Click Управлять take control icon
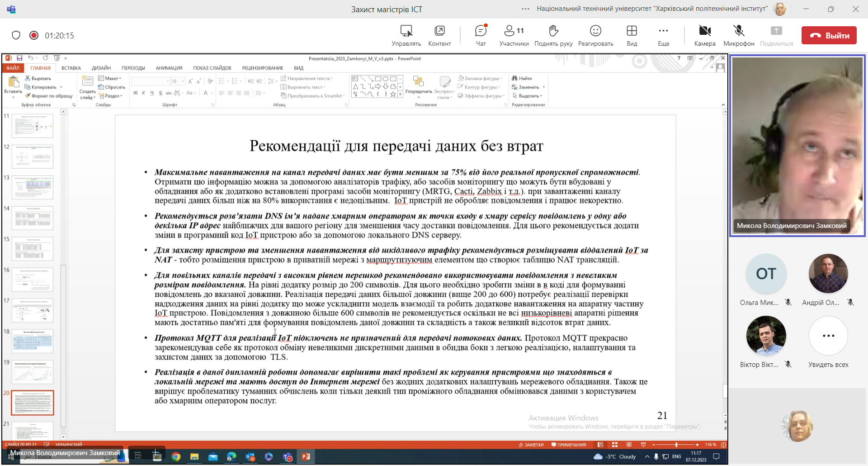The image size is (868, 466). point(406,35)
